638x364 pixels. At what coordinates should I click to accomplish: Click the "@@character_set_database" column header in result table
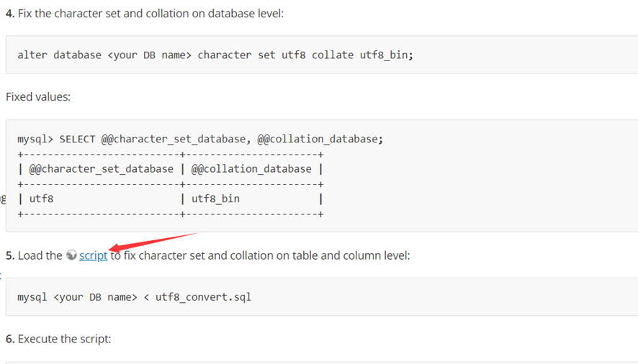tap(101, 169)
